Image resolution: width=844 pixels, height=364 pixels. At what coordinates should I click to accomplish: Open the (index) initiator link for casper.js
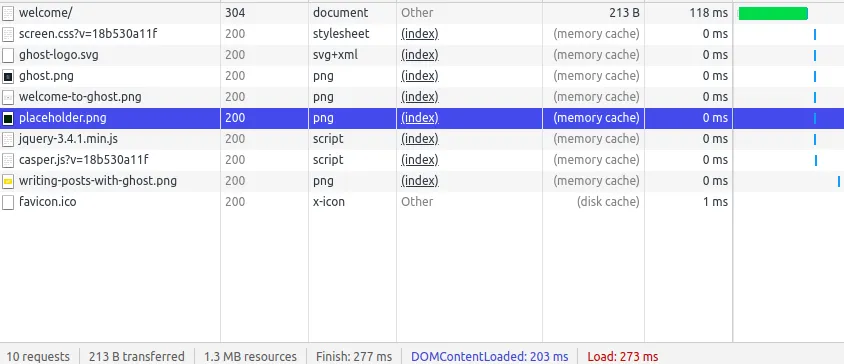click(x=420, y=160)
